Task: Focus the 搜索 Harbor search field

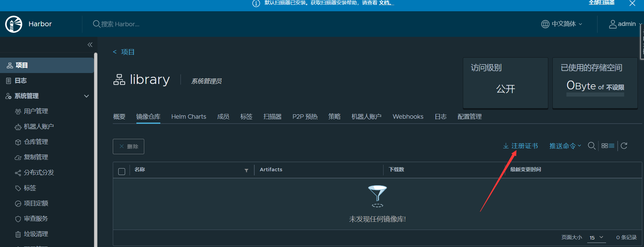Action: 120,24
